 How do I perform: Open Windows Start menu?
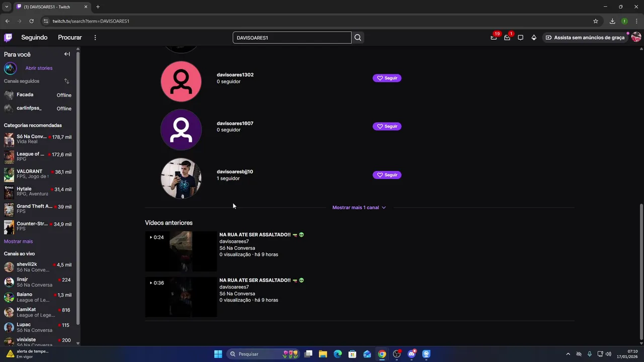pos(218,354)
